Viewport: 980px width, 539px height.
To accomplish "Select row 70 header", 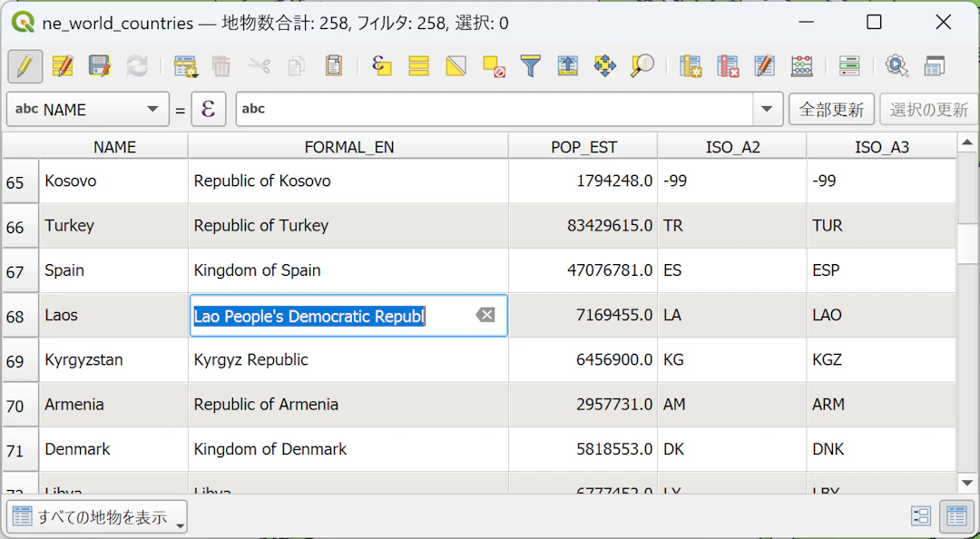I will [20, 406].
